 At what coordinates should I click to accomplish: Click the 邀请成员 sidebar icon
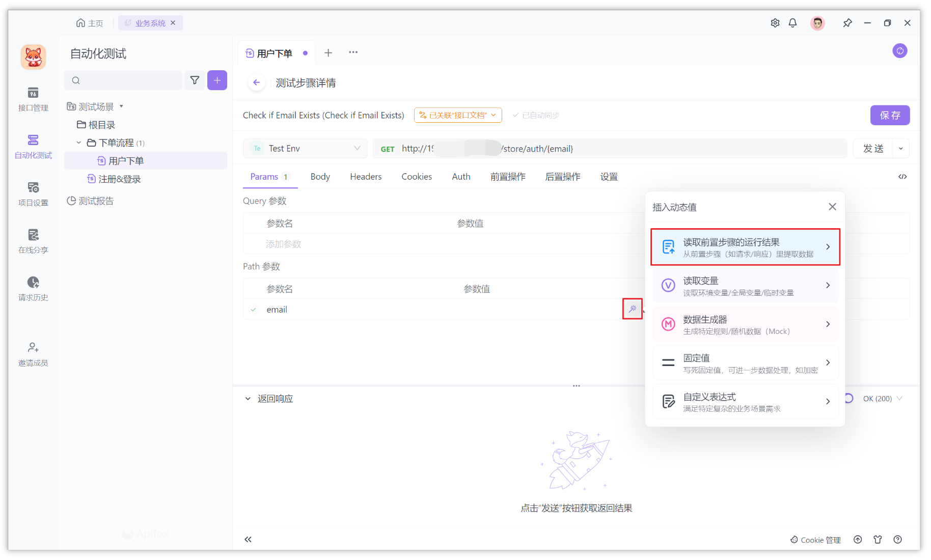tap(33, 354)
